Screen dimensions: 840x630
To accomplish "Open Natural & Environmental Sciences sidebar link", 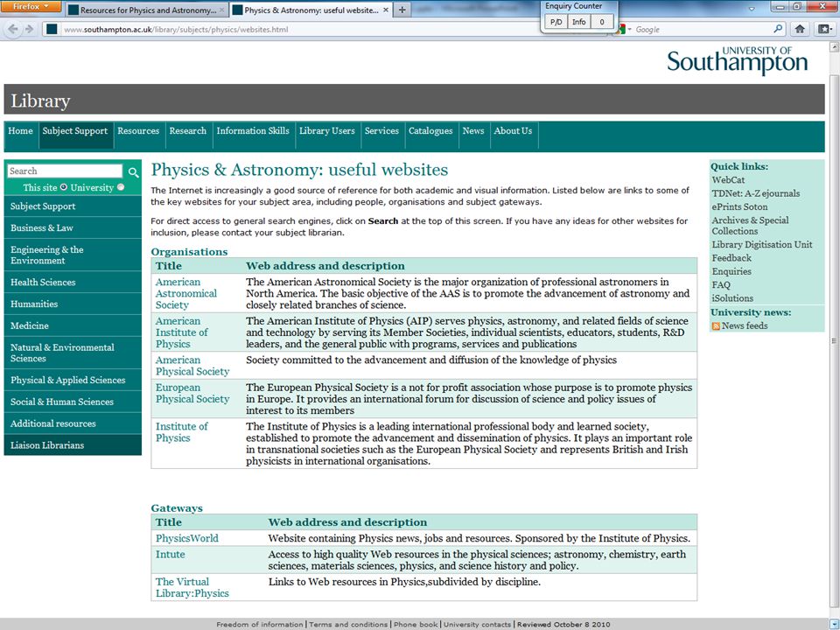I will (73, 353).
